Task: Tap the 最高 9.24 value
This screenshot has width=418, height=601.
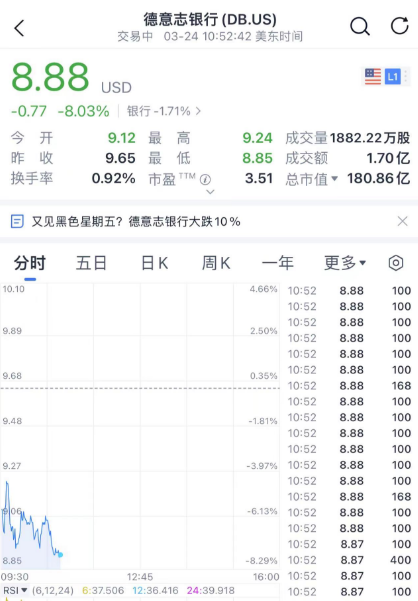Action: pos(257,138)
